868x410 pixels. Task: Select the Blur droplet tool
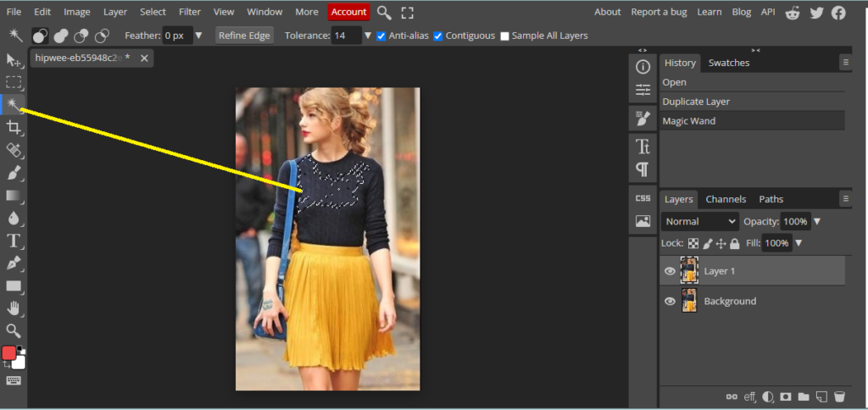[x=14, y=218]
